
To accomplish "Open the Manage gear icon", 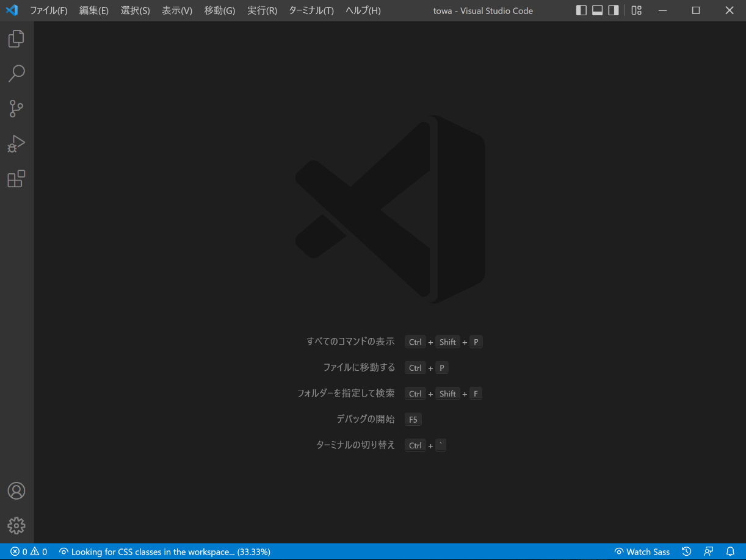I will [16, 526].
